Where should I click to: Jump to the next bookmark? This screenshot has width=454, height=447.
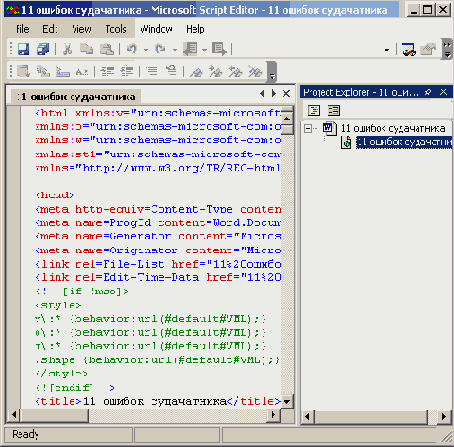[x=216, y=71]
